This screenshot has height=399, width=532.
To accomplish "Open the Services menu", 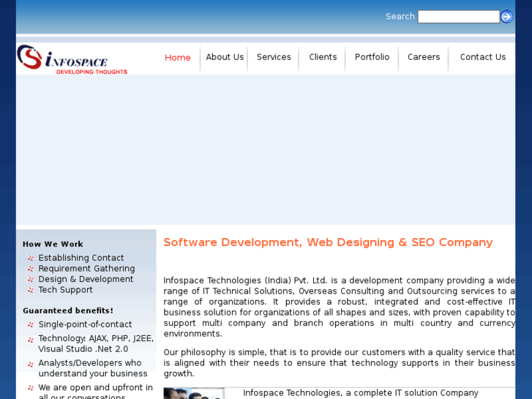I will [x=274, y=57].
